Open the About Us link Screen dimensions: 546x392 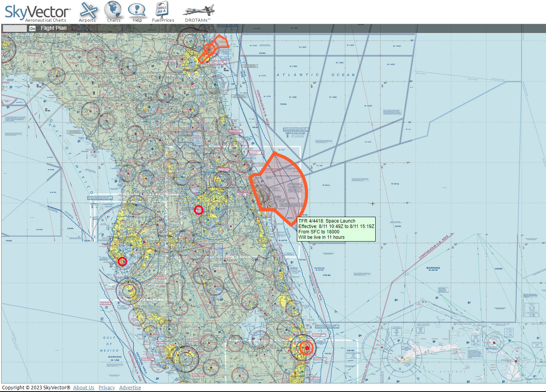[84, 387]
